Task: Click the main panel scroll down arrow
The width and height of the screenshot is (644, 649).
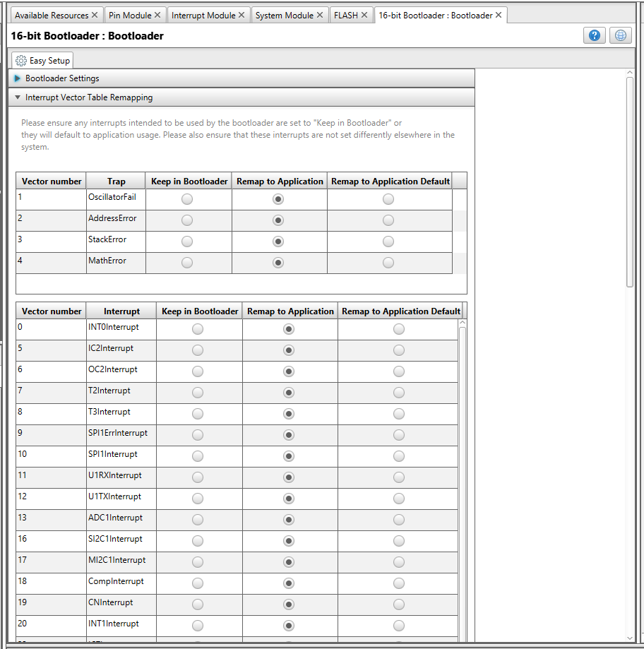Action: click(630, 638)
